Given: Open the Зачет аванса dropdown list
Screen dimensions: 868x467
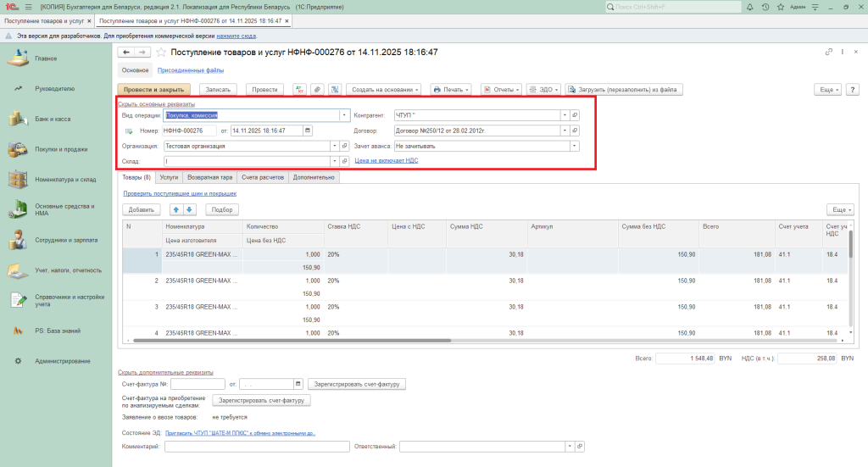Looking at the screenshot, I should 574,146.
